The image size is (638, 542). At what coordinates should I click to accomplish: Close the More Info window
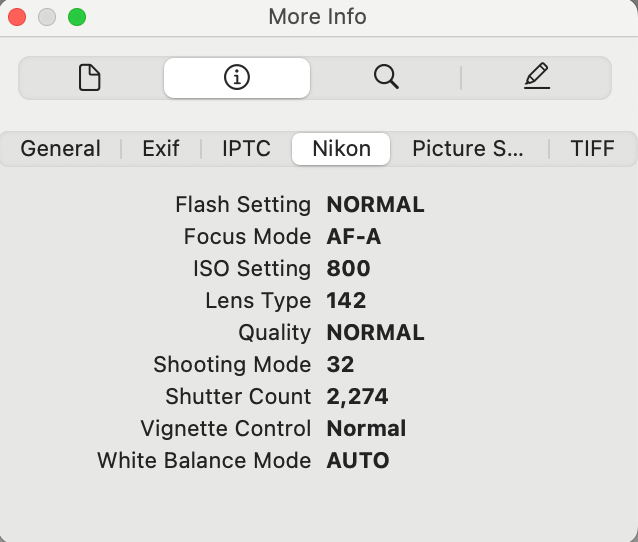[x=18, y=17]
